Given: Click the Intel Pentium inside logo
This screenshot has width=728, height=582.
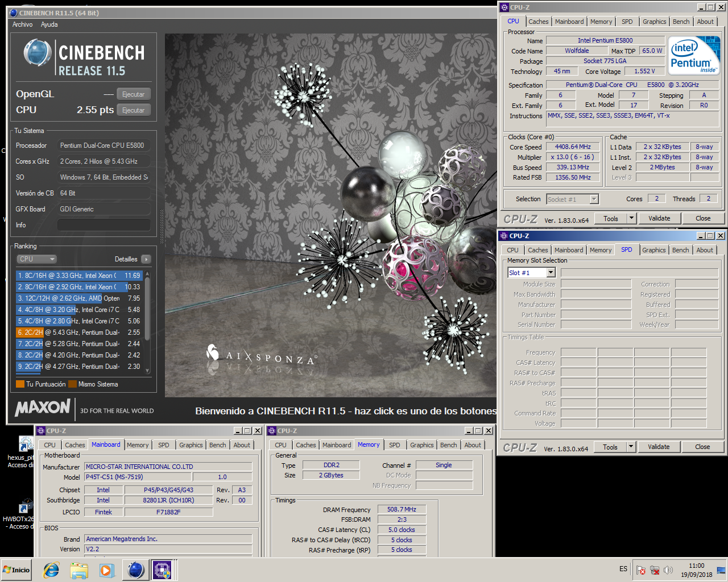Looking at the screenshot, I should 694,55.
